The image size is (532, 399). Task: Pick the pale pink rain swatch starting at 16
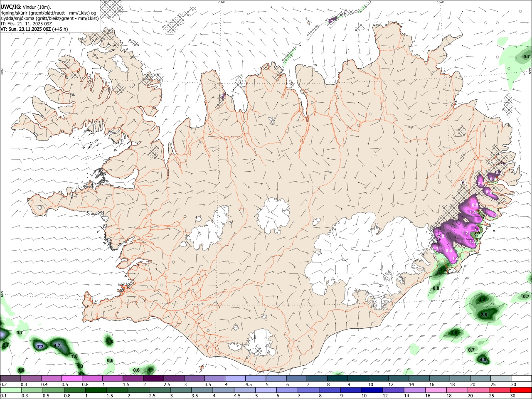(x=436, y=390)
